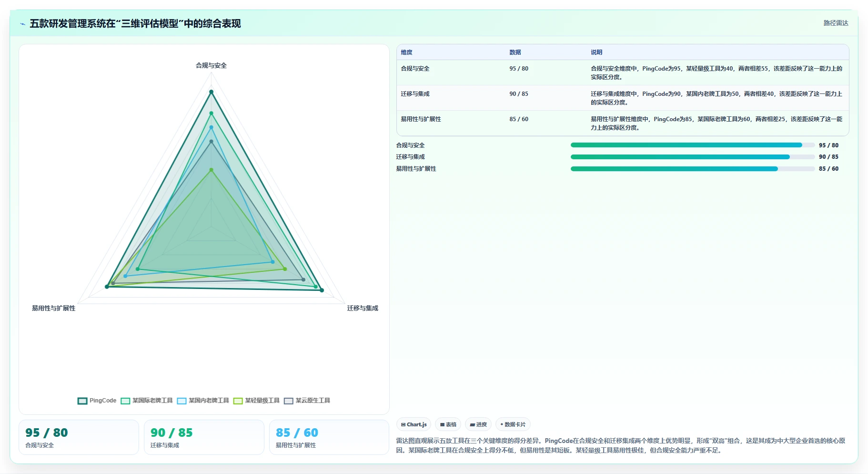Click the 数据卡片 chip
The image size is (868, 474).
pos(513,424)
